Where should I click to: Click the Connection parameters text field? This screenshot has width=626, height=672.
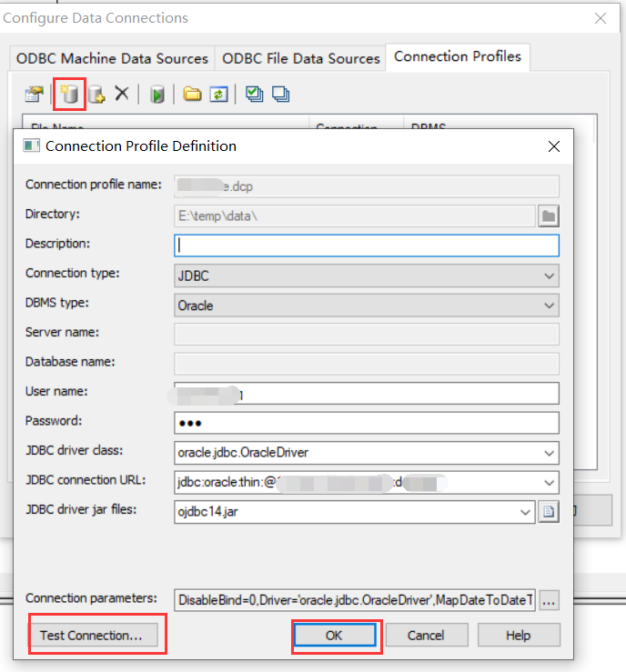coord(355,600)
